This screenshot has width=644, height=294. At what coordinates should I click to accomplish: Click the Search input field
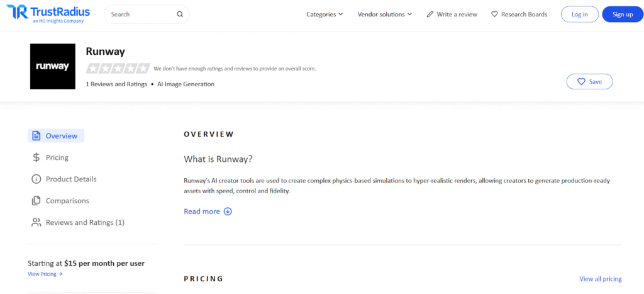click(140, 14)
